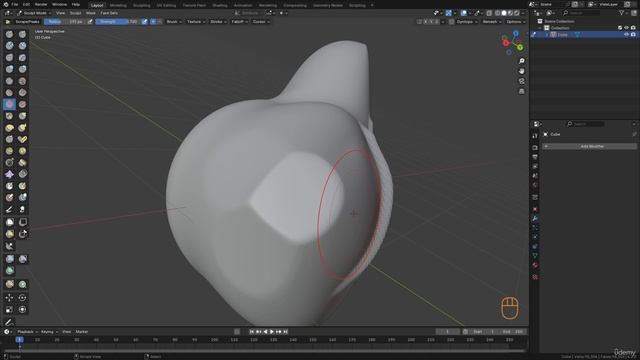Open the File menu

(15, 4)
